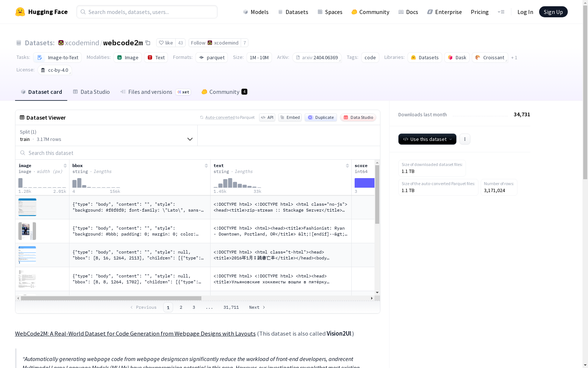Click the Dask library tag
The width and height of the screenshot is (588, 368).
[457, 57]
